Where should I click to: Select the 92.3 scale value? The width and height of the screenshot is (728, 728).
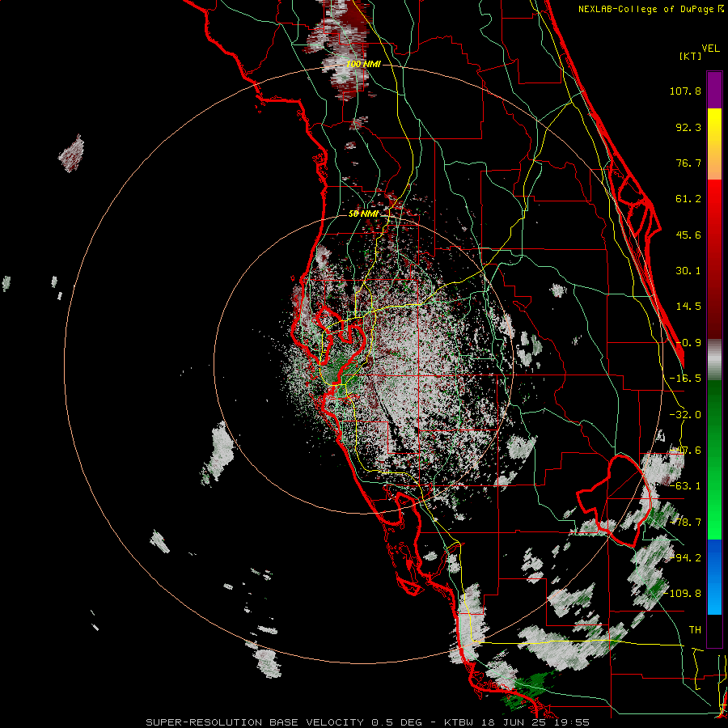(x=688, y=127)
